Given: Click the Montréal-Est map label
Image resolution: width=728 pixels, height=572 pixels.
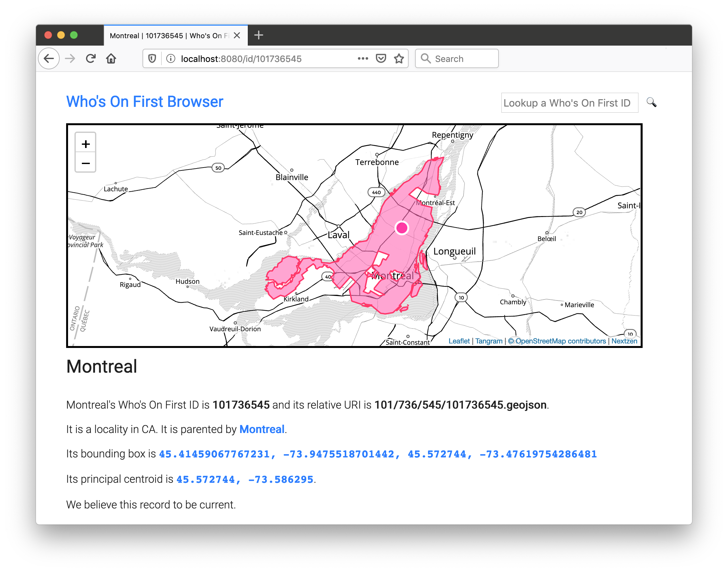Looking at the screenshot, I should click(x=435, y=203).
